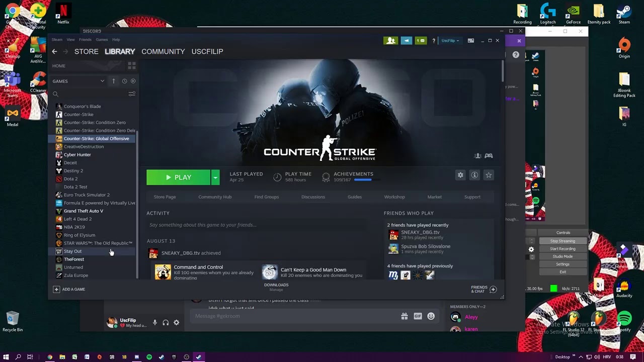Click the controller support icon on banner
This screenshot has height=362, width=644.
[488, 156]
